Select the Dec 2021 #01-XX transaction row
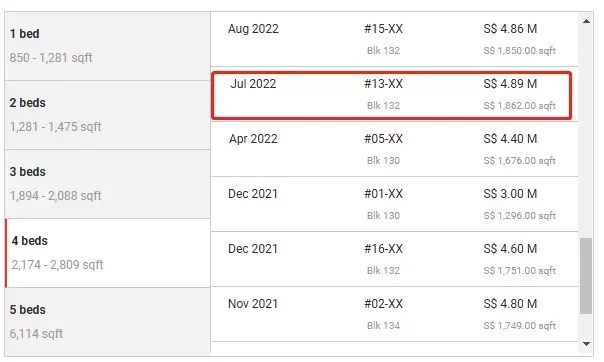Screen dimensions: 604x362 pyautogui.click(x=394, y=204)
